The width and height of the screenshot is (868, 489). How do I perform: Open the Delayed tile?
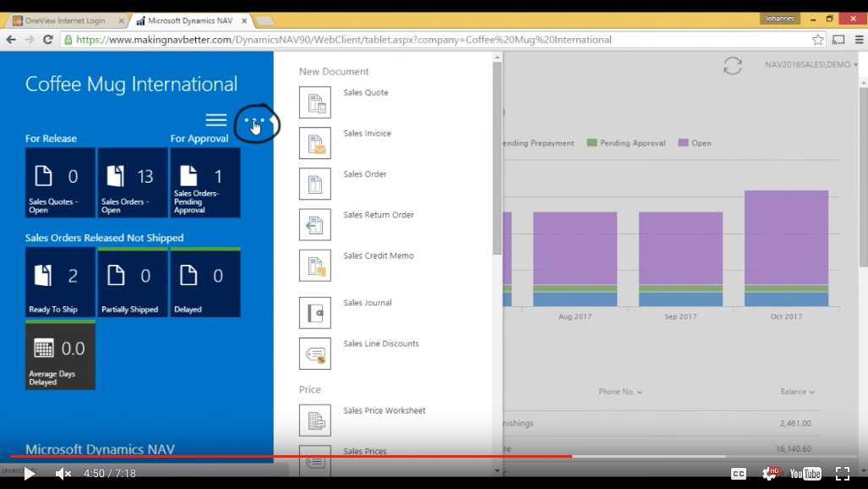pyautogui.click(x=205, y=283)
